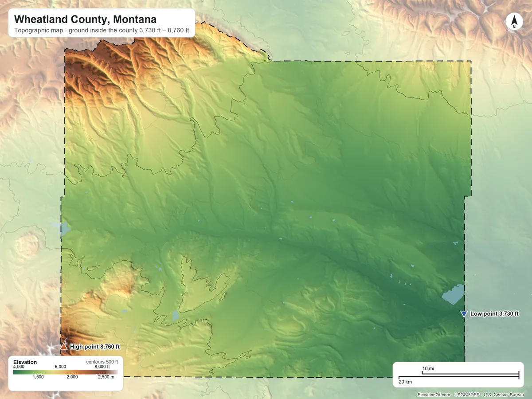Click the "6,000" legend tick label

coord(60,367)
